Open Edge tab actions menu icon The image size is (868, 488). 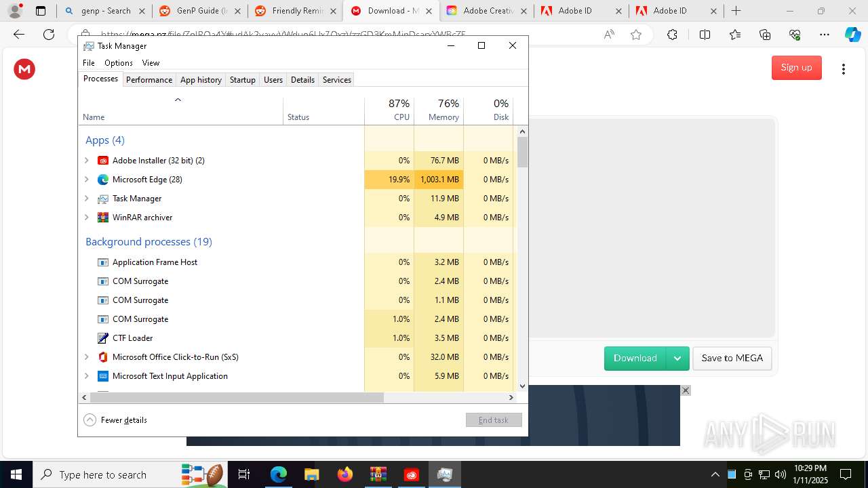pyautogui.click(x=41, y=11)
